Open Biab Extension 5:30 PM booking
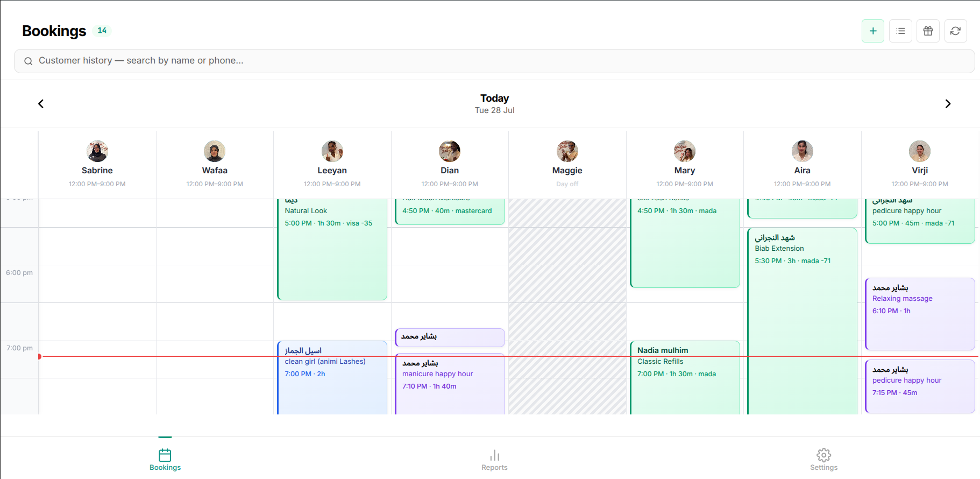This screenshot has width=980, height=479. pyautogui.click(x=803, y=321)
